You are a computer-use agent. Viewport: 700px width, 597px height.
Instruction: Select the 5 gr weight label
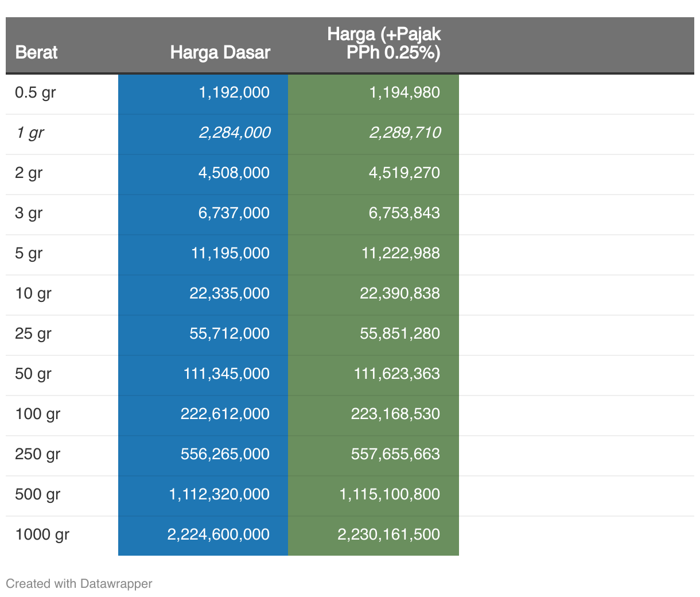pos(29,253)
